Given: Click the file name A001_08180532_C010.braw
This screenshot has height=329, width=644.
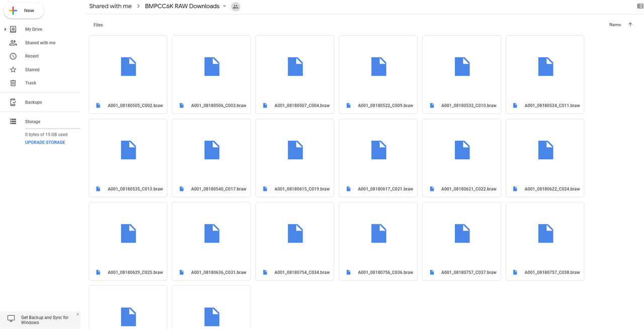Looking at the screenshot, I should tap(469, 106).
